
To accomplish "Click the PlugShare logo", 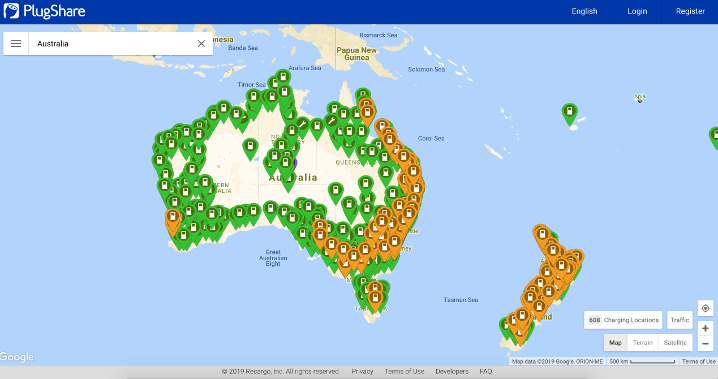I will tap(44, 11).
